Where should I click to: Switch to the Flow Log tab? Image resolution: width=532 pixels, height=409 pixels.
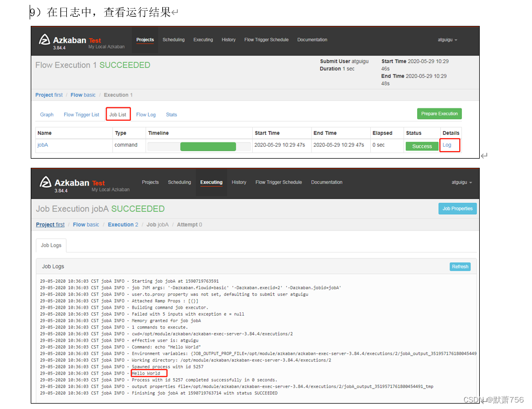click(x=146, y=115)
